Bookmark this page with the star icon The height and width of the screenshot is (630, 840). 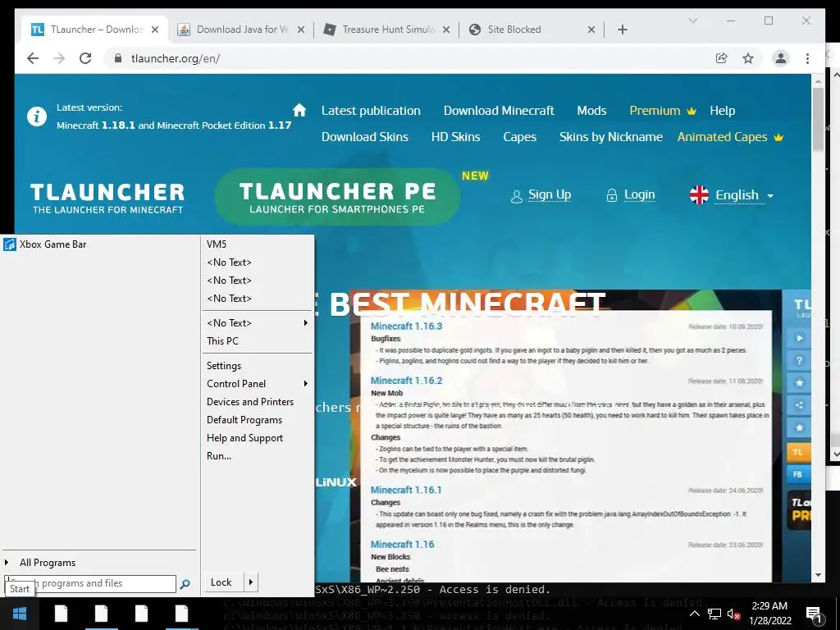click(x=748, y=58)
